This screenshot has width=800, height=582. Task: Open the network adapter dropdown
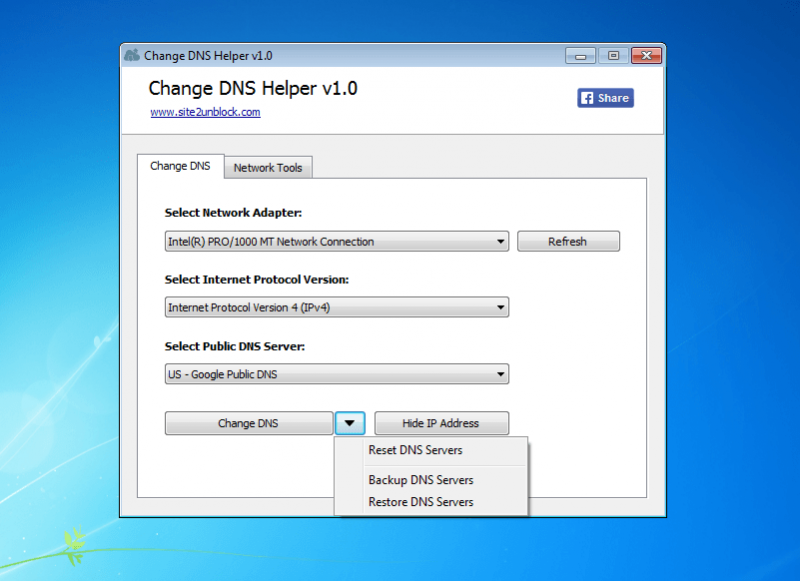499,241
